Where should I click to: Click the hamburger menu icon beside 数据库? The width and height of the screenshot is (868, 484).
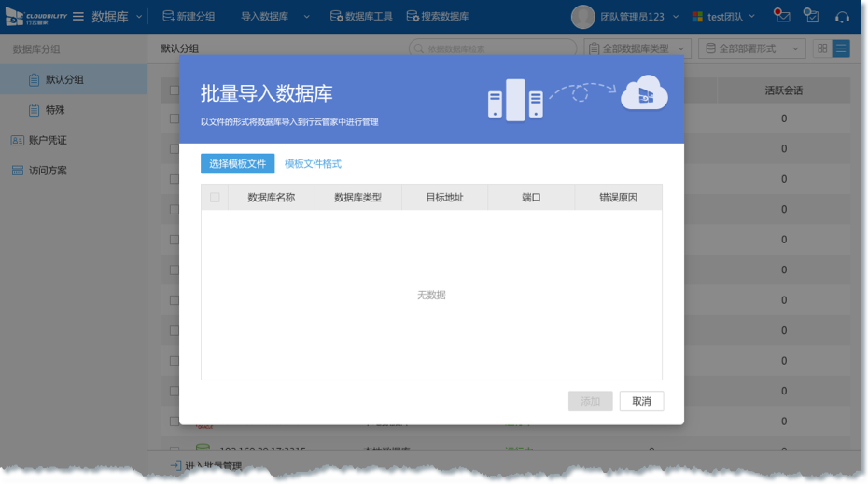(x=78, y=17)
